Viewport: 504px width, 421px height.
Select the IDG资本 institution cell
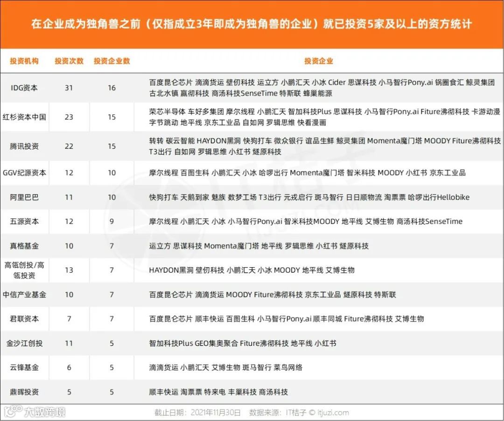[24, 88]
